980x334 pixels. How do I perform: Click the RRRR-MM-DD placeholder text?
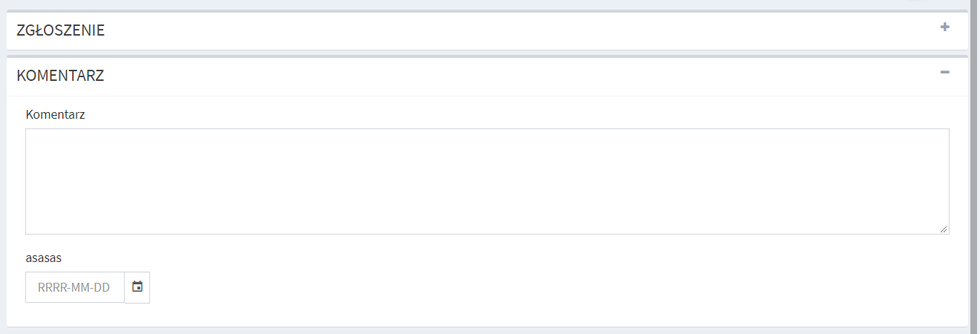(73, 287)
